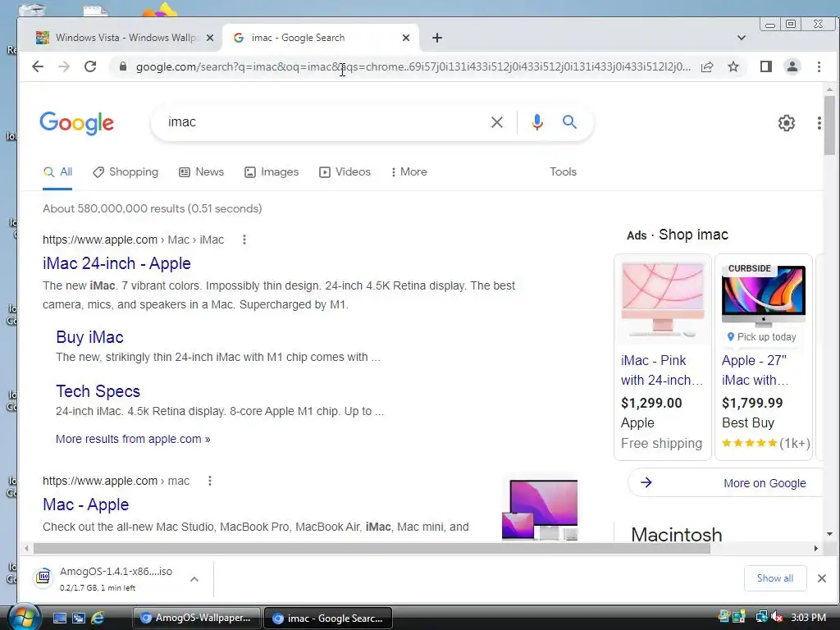This screenshot has height=630, width=840.
Task: Click the scroll down arrow
Action: [829, 533]
